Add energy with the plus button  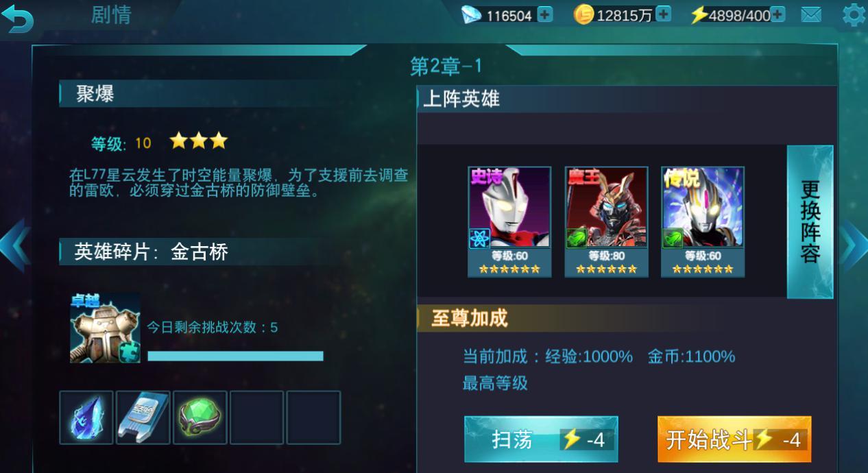777,14
